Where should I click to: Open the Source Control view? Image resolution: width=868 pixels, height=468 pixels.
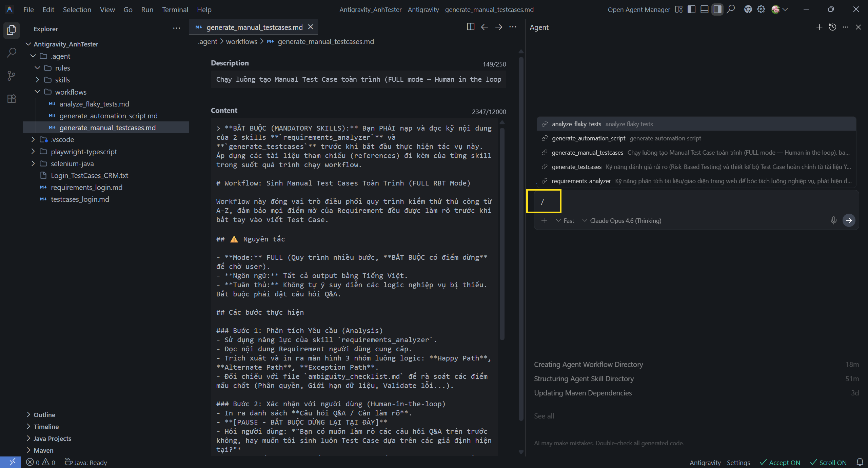click(12, 76)
